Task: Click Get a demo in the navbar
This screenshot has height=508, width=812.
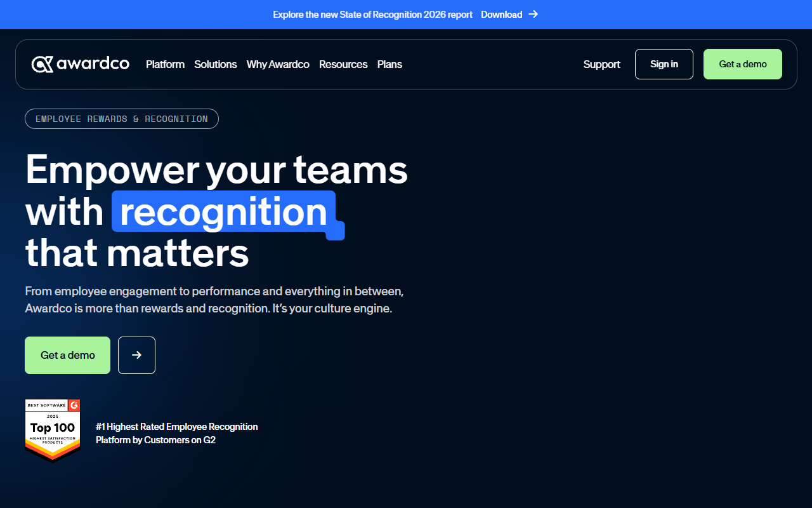Action: coord(743,64)
